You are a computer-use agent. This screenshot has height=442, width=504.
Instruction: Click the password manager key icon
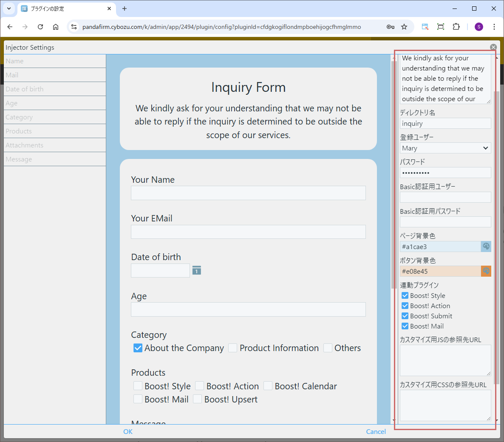(390, 27)
